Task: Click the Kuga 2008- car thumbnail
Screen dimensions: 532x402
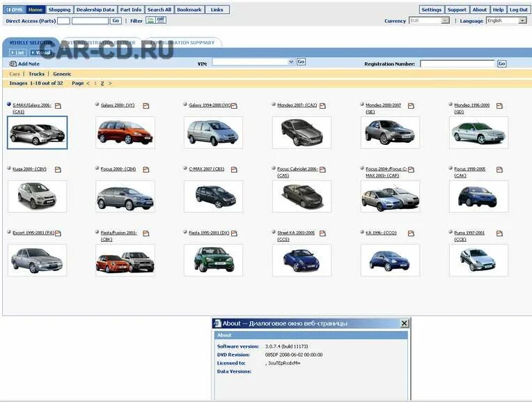Action: coord(38,196)
